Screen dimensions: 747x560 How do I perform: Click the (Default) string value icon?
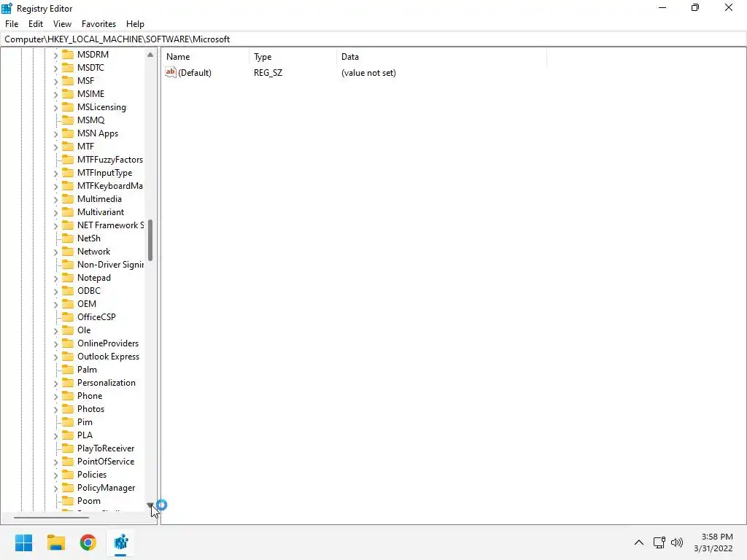[x=171, y=72]
